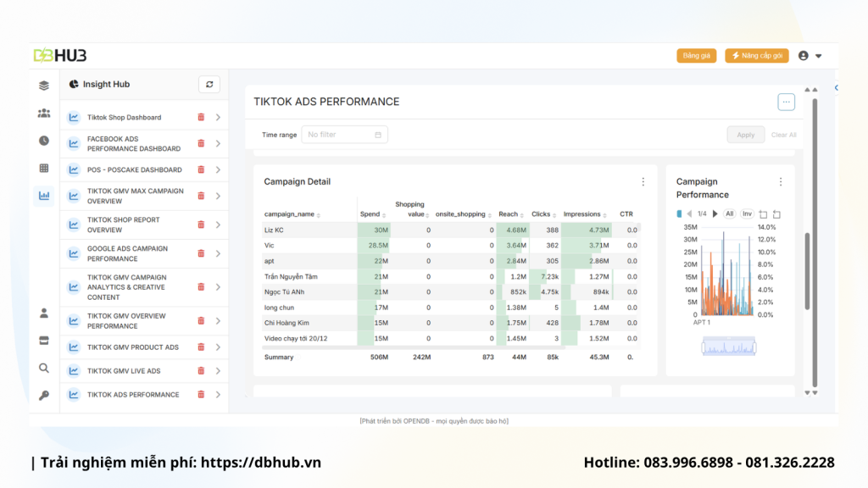This screenshot has height=488, width=868.
Task: Open TIKTOK ADS PERFORMANCE report in list
Action: pyautogui.click(x=133, y=395)
